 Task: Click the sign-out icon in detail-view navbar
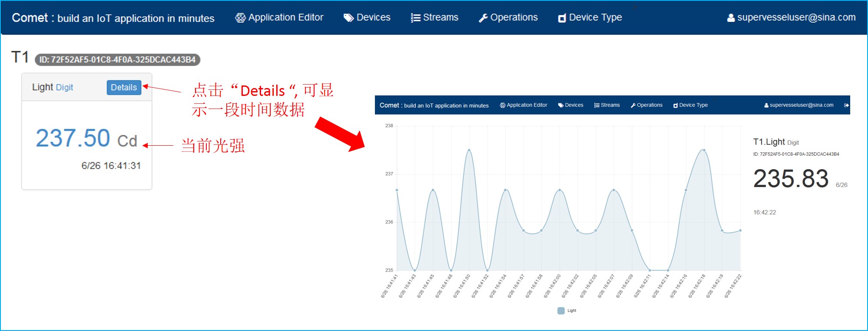click(x=846, y=105)
